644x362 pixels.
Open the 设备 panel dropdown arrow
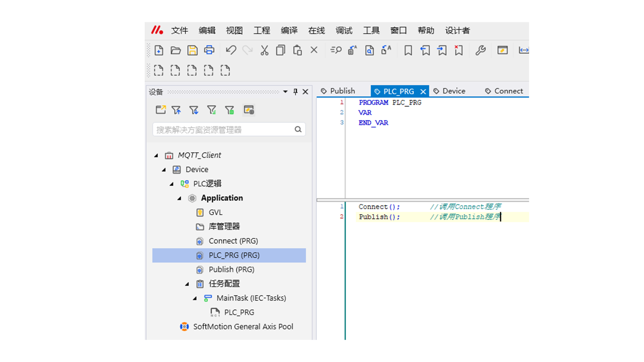click(285, 92)
